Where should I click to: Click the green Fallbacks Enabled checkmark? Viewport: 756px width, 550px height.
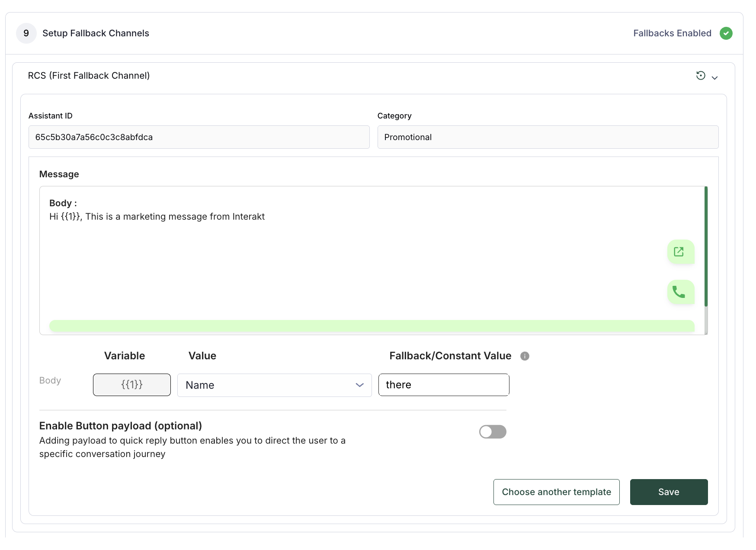[x=726, y=33]
